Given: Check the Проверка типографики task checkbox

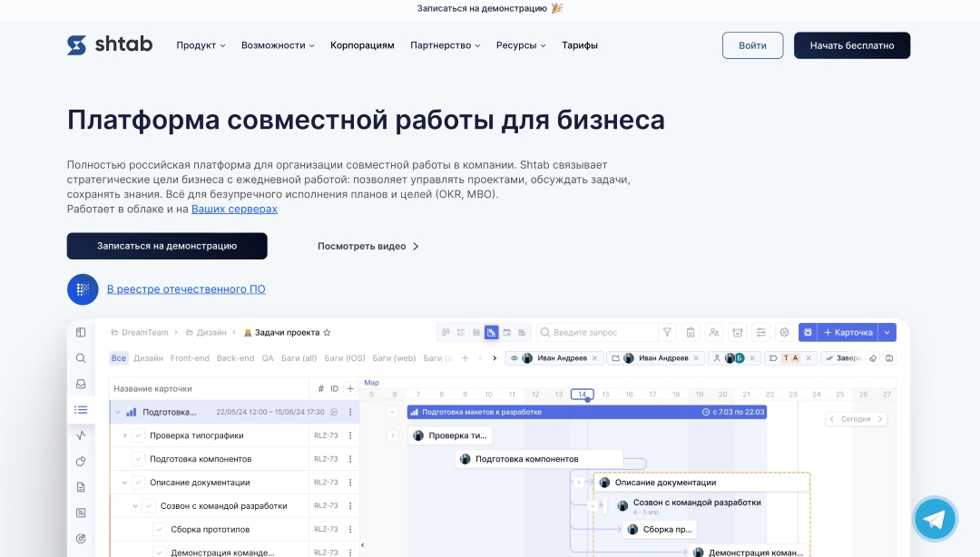Looking at the screenshot, I should click(x=138, y=435).
